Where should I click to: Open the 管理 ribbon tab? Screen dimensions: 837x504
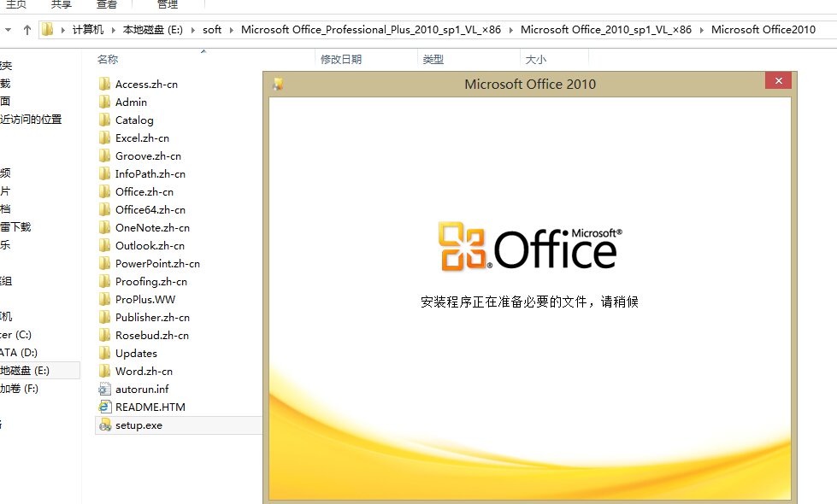coord(168,5)
